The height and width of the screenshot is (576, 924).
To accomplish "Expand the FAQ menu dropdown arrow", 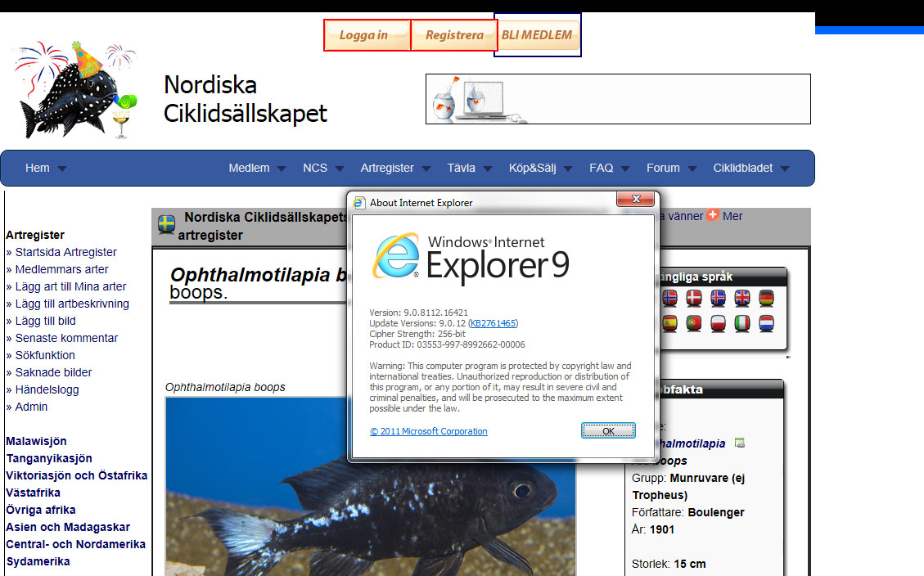I will point(625,169).
